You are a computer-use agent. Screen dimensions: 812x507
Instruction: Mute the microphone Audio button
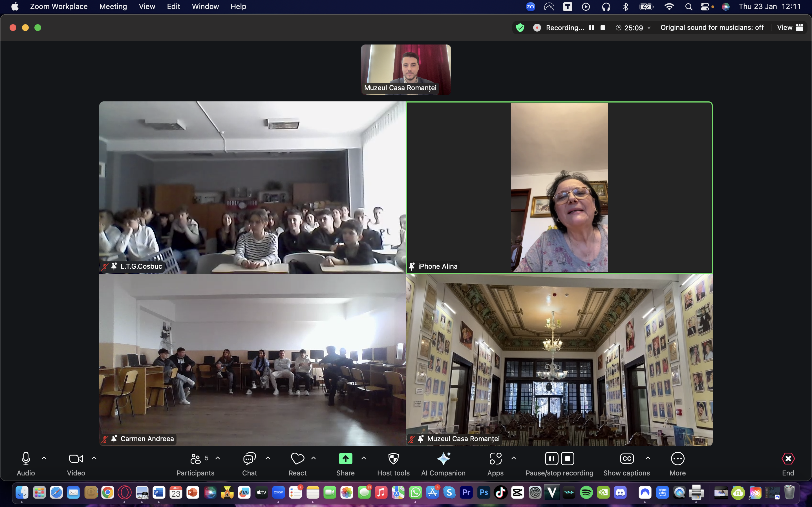point(26,459)
